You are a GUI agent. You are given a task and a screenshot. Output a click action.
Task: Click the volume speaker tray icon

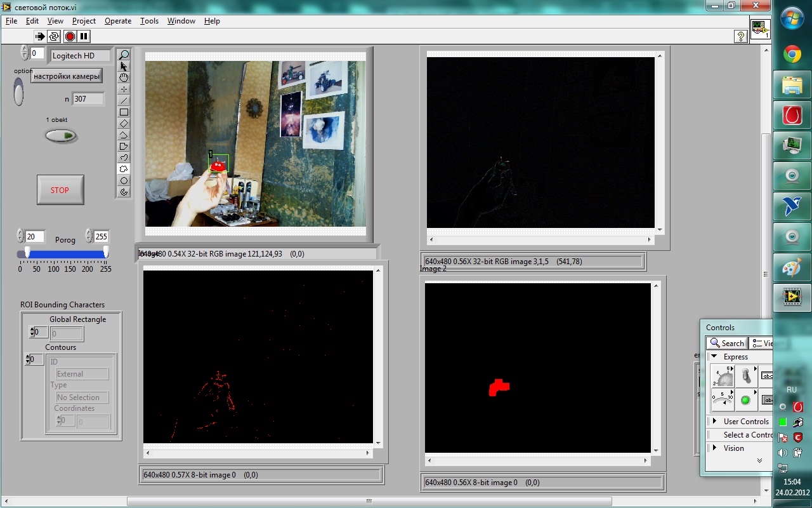click(x=783, y=453)
